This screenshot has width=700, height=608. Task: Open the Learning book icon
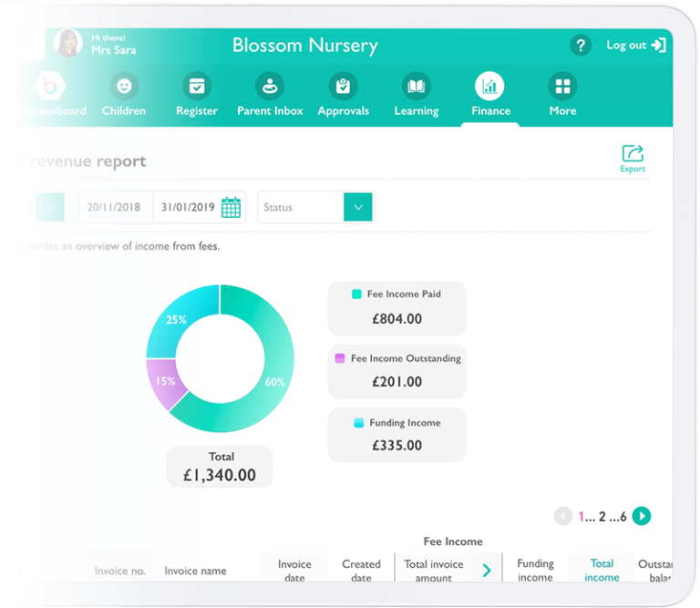point(416,87)
